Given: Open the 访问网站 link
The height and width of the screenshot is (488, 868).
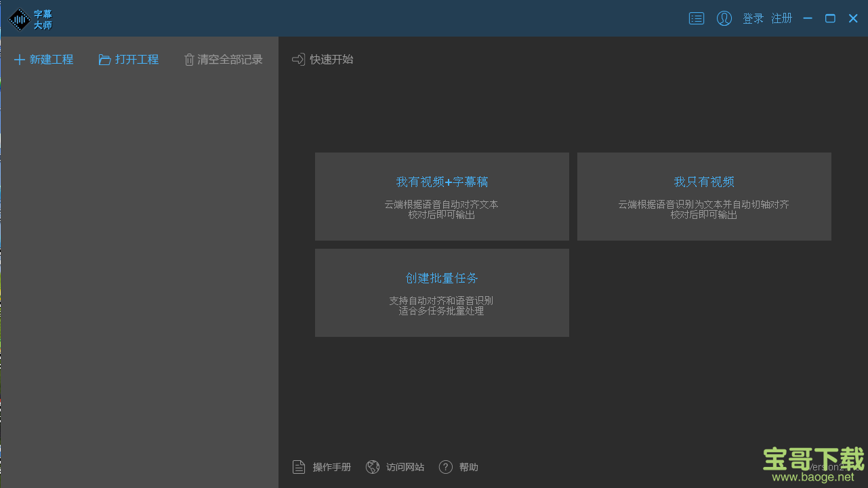Looking at the screenshot, I should pos(405,467).
